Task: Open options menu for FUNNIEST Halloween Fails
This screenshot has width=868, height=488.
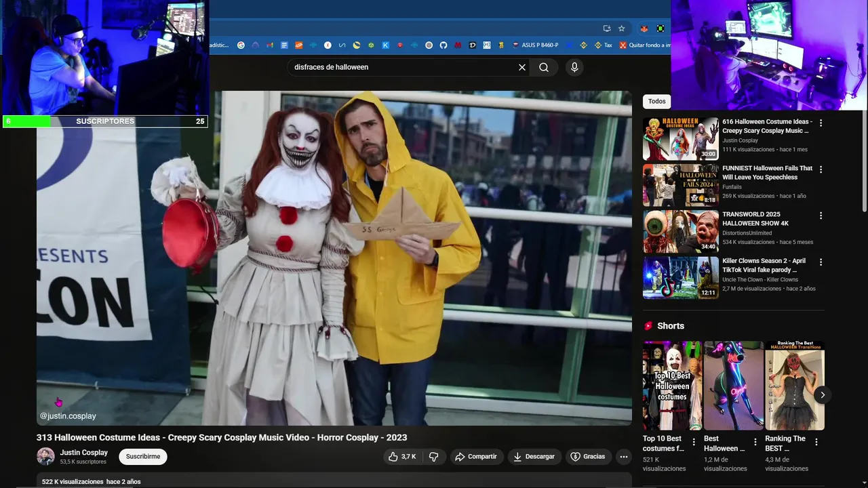Action: (821, 169)
